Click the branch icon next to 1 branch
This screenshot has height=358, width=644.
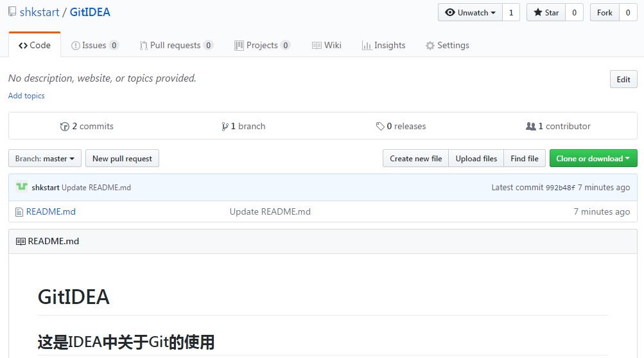point(225,127)
